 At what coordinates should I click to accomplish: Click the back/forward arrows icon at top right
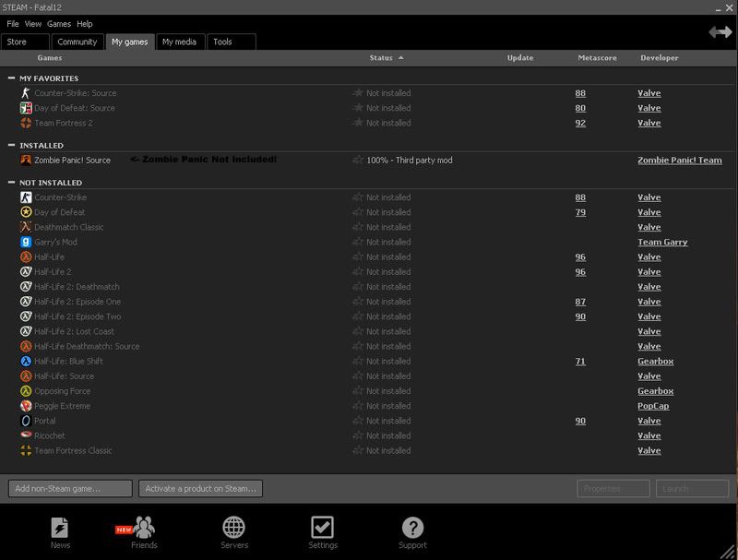[x=720, y=32]
